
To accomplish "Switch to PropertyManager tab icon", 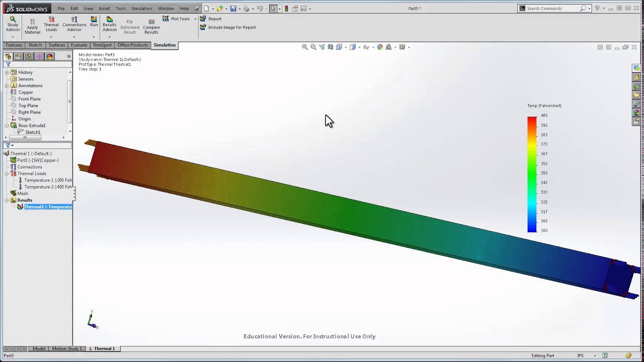I will coord(19,56).
